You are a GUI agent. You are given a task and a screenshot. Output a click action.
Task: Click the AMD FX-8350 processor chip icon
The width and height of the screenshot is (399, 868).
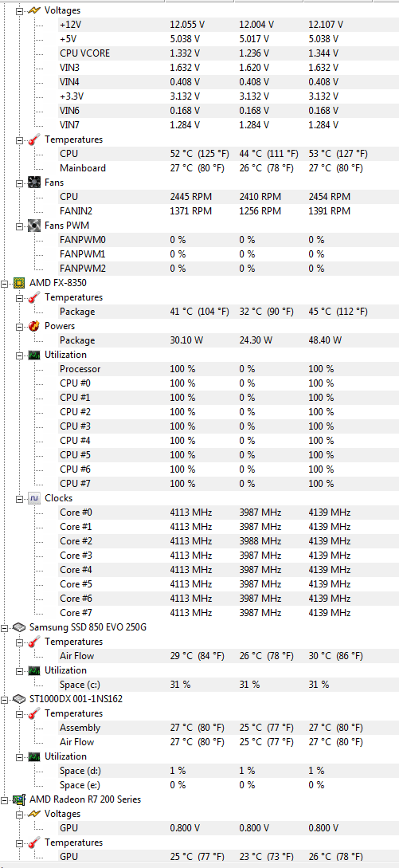coord(19,283)
